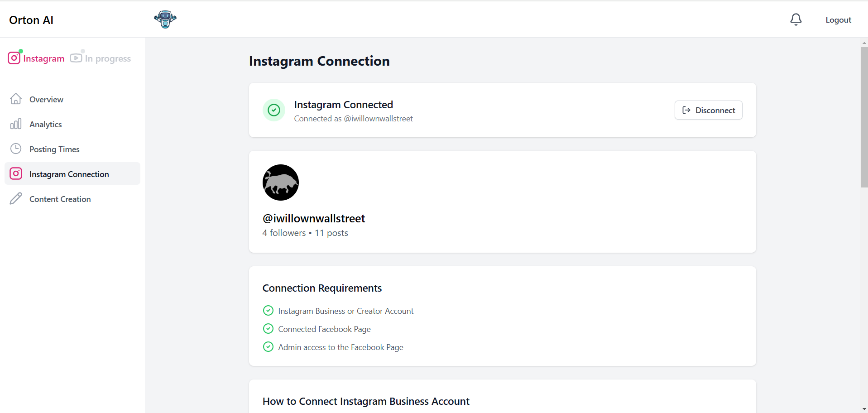Click the bull profile picture thumbnail
Viewport: 868px width, 413px height.
(281, 182)
